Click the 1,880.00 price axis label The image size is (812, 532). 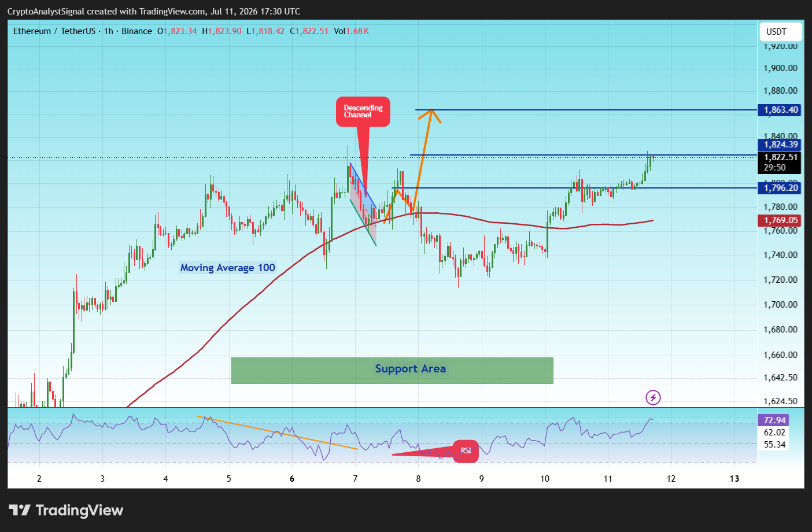(780, 91)
